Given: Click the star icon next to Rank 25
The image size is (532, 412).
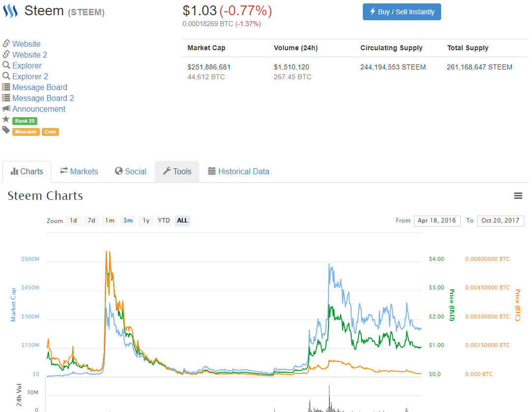Looking at the screenshot, I should click(6, 119).
